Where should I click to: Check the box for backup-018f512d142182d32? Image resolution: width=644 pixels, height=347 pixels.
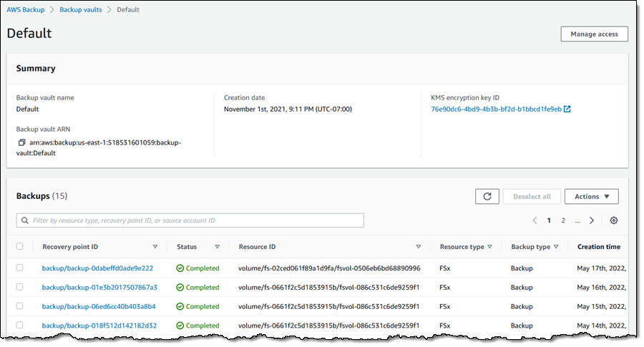tap(20, 326)
